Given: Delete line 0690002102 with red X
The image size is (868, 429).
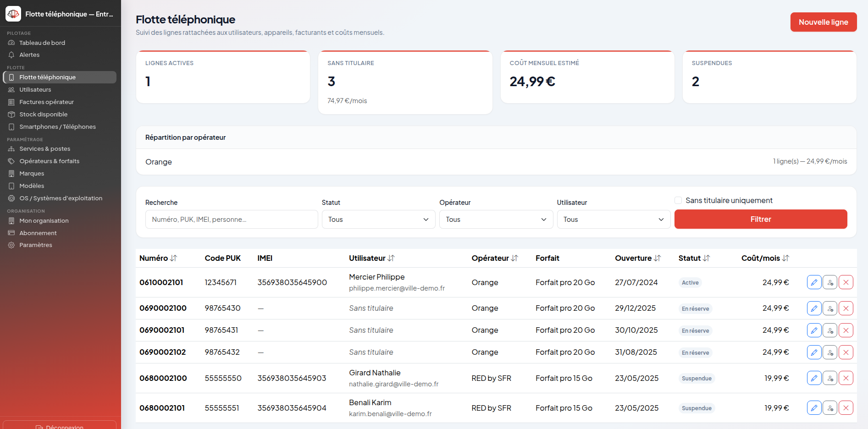Looking at the screenshot, I should [x=846, y=352].
